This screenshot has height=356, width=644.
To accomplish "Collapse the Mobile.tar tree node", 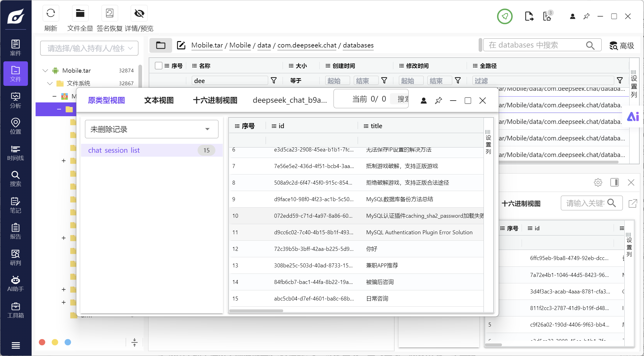I will [x=45, y=71].
